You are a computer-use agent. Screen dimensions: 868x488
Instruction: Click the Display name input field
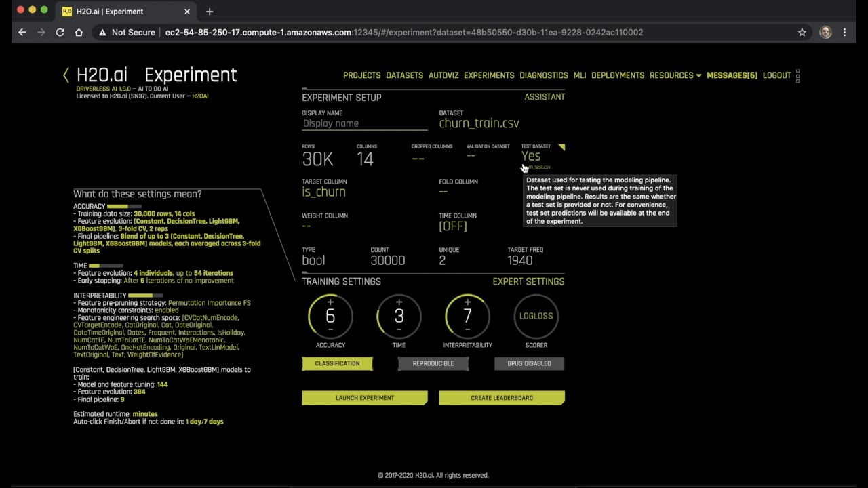coord(365,123)
